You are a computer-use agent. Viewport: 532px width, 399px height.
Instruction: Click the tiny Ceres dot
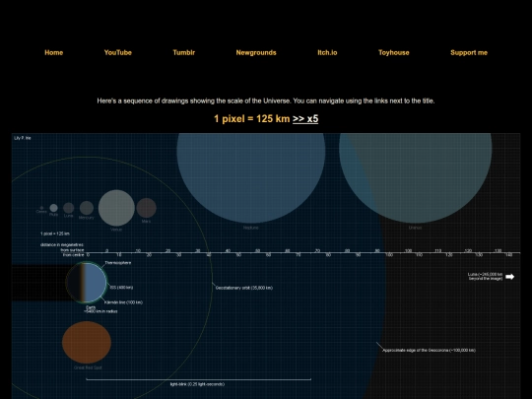[x=41, y=208]
